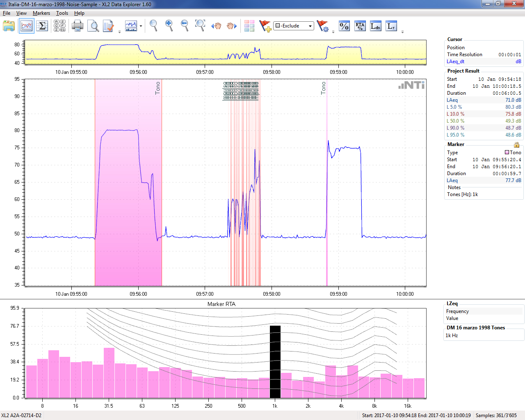Toggle the Ldn level button
The width and height of the screenshot is (525, 420).
click(x=375, y=26)
